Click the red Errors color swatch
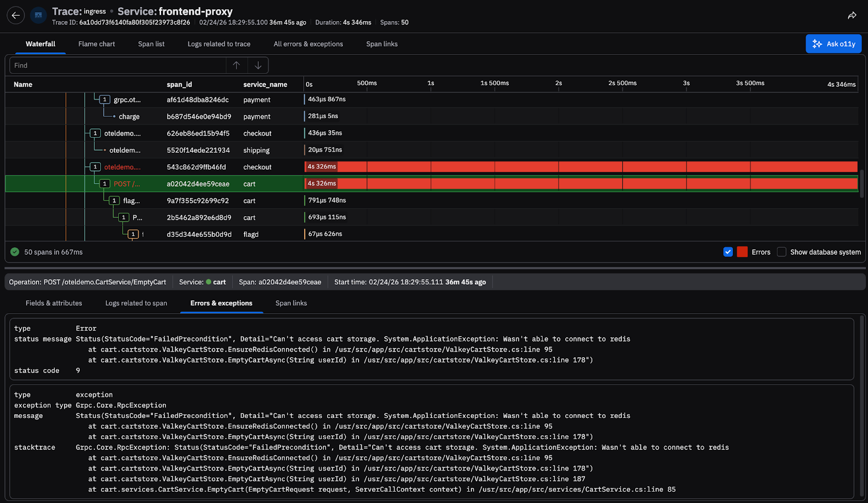The image size is (868, 503). pyautogui.click(x=742, y=252)
